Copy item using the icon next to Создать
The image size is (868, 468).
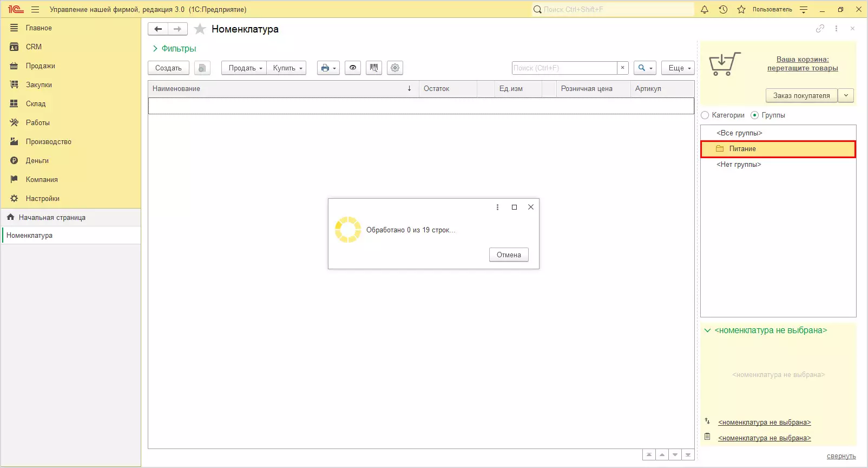pyautogui.click(x=202, y=68)
